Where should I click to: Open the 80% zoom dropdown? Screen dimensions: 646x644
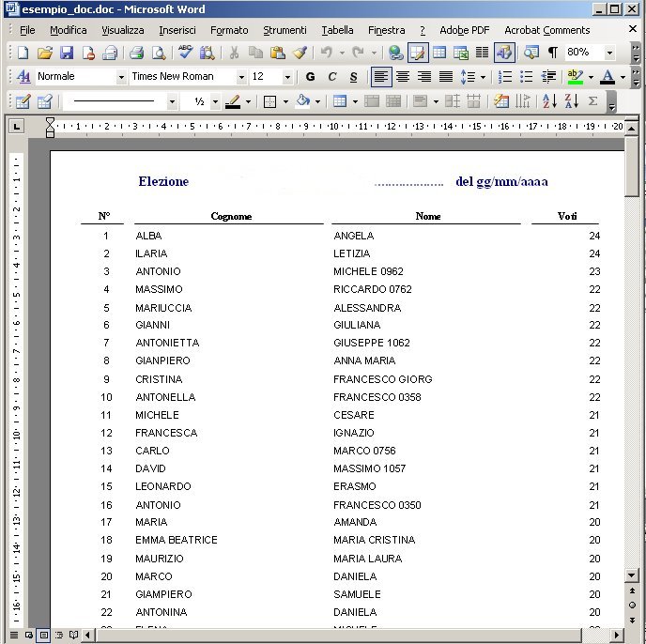click(609, 53)
